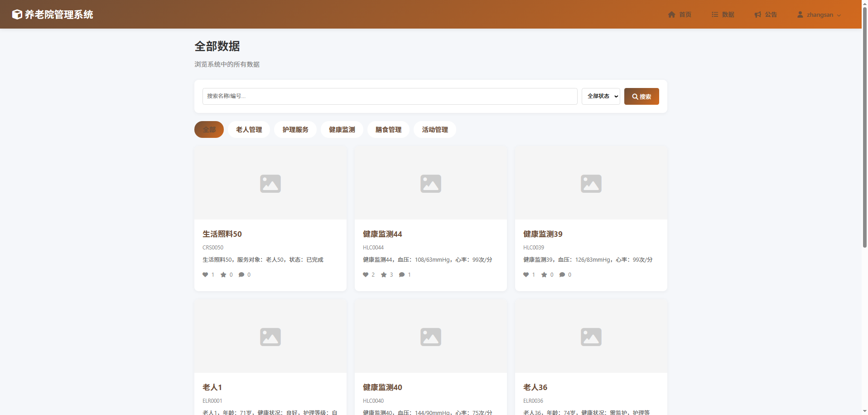Switch to the 健康监测 tab
Image resolution: width=868 pixels, height=415 pixels.
click(342, 130)
